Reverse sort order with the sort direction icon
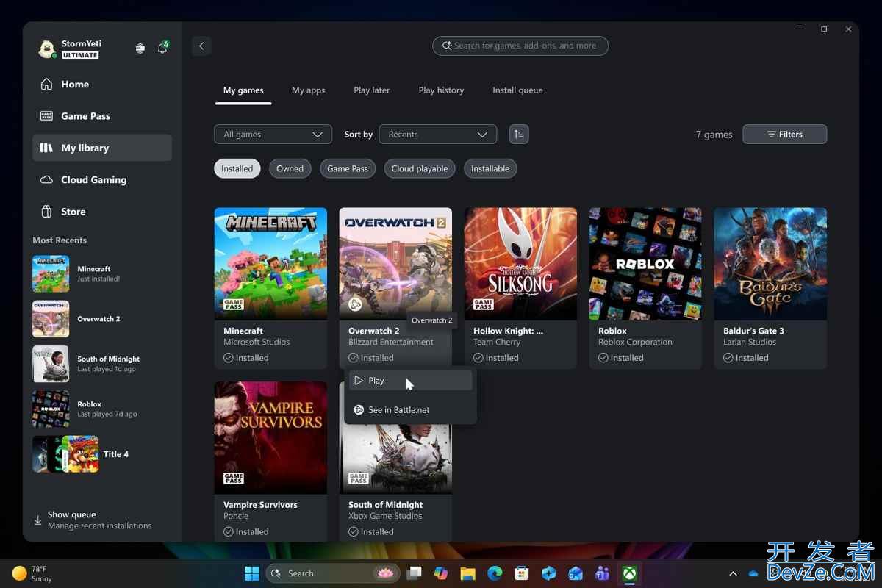Screen dimensions: 882x588 pos(519,135)
